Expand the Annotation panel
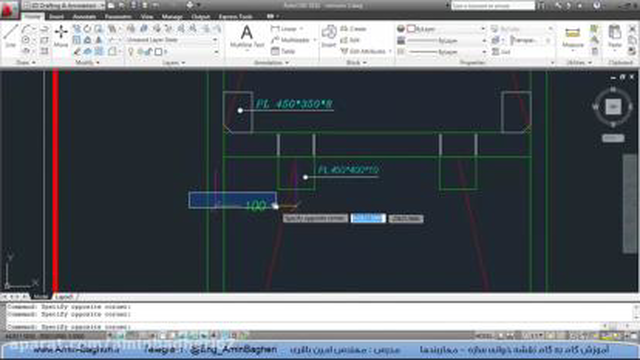 click(271, 62)
